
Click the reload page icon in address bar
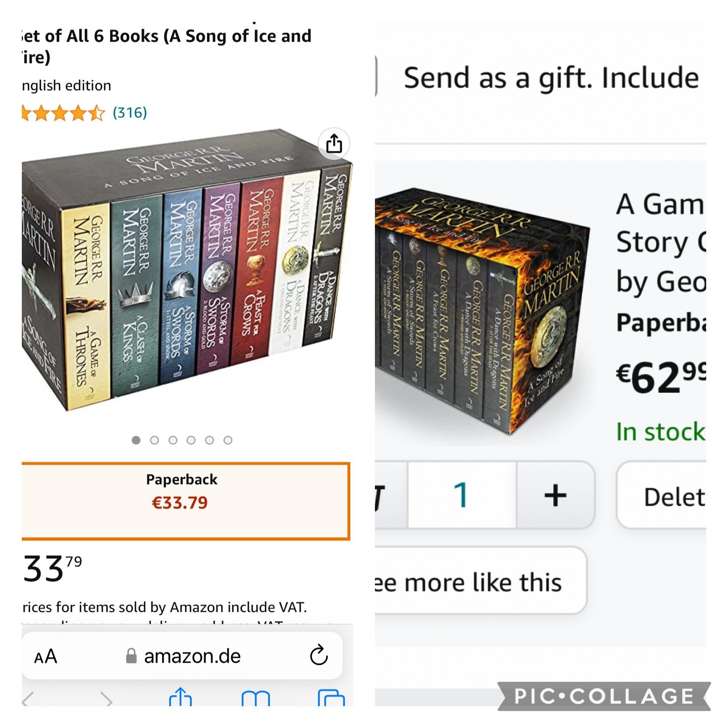(319, 655)
